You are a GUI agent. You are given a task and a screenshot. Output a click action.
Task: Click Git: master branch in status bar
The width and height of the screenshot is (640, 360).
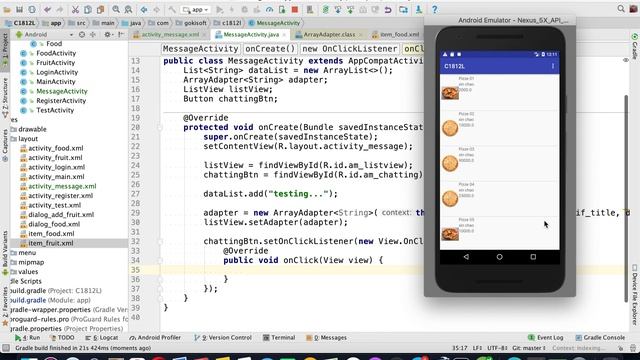(x=528, y=348)
